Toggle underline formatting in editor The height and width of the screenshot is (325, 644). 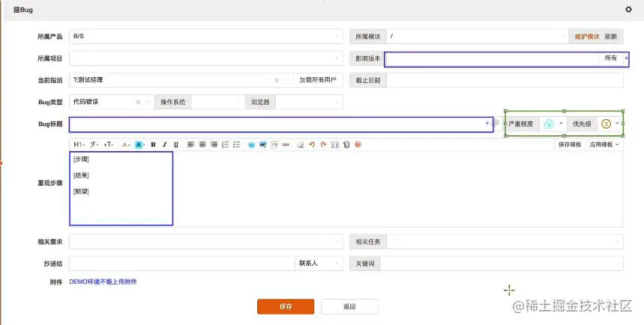pyautogui.click(x=175, y=145)
